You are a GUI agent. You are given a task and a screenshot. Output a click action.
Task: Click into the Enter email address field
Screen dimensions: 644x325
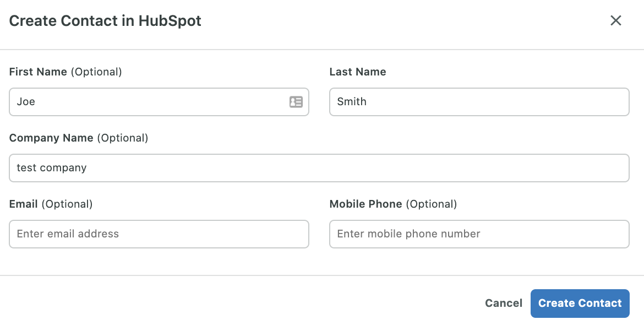click(x=159, y=234)
